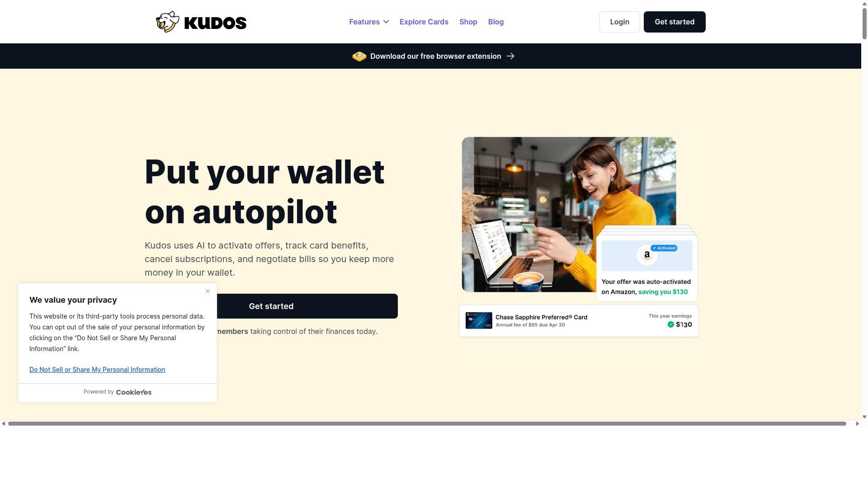Click 'Chase Sapphire Preferred® Card' title
868x488 pixels.
541,317
